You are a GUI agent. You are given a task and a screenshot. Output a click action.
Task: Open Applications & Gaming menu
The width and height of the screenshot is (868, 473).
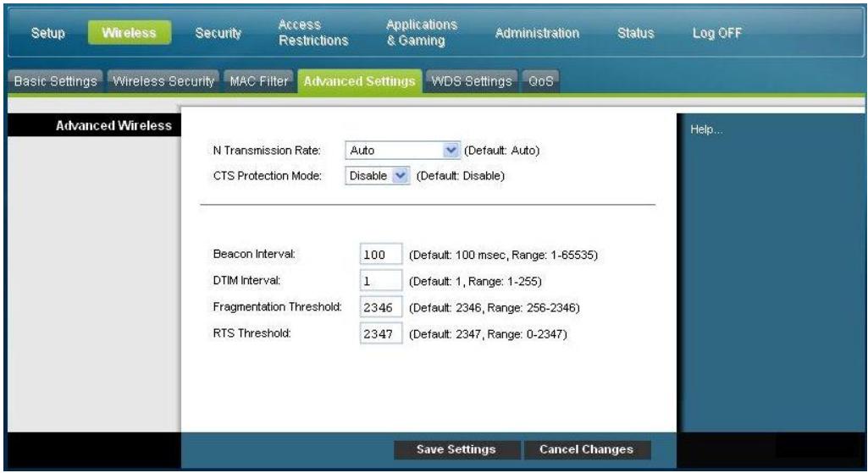point(421,33)
